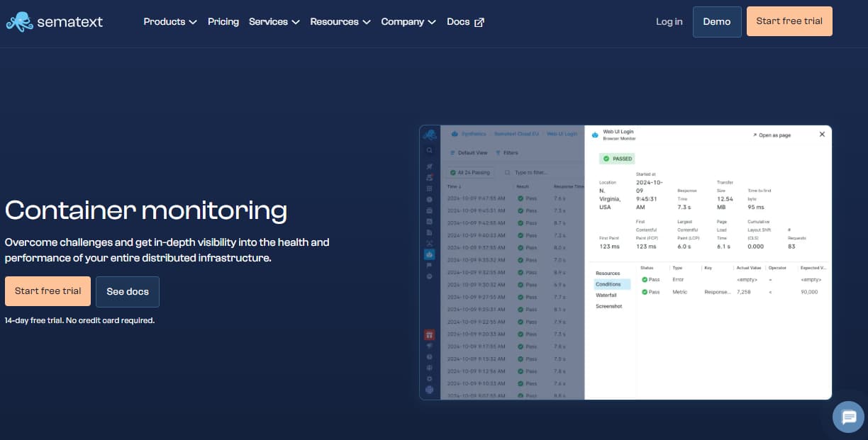Open the Default View selector in the preview
Image resolution: width=868 pixels, height=440 pixels.
coord(469,153)
